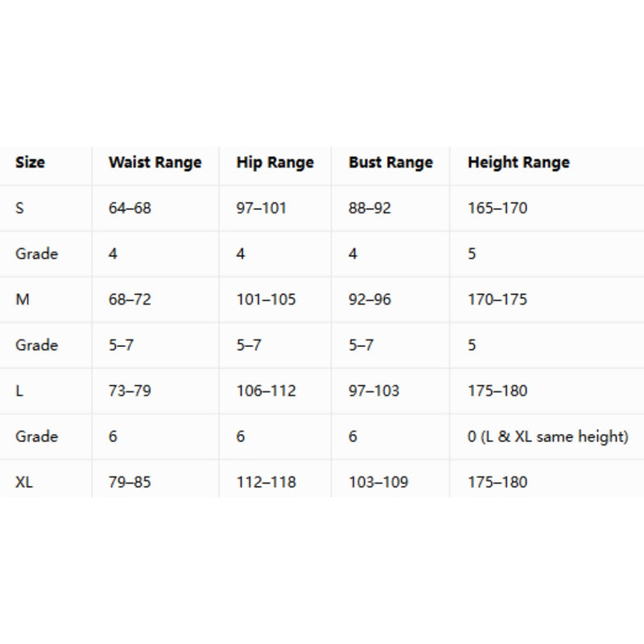
Task: Click hip value 97–101 for size S
Action: tap(261, 208)
